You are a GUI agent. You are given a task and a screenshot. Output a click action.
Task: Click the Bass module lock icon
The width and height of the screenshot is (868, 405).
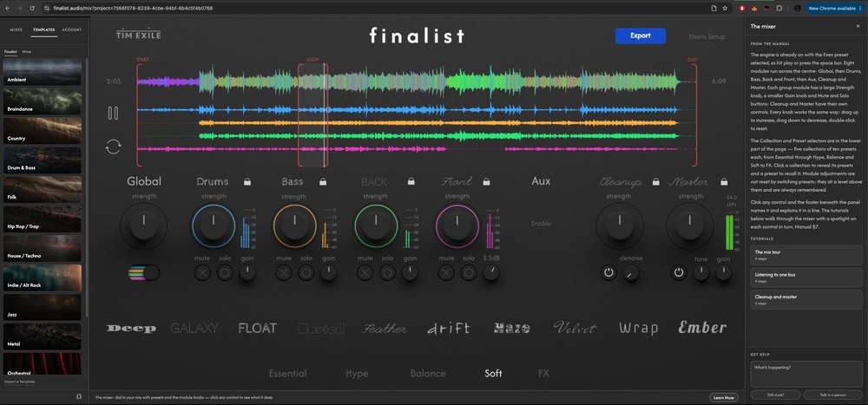coord(323,181)
